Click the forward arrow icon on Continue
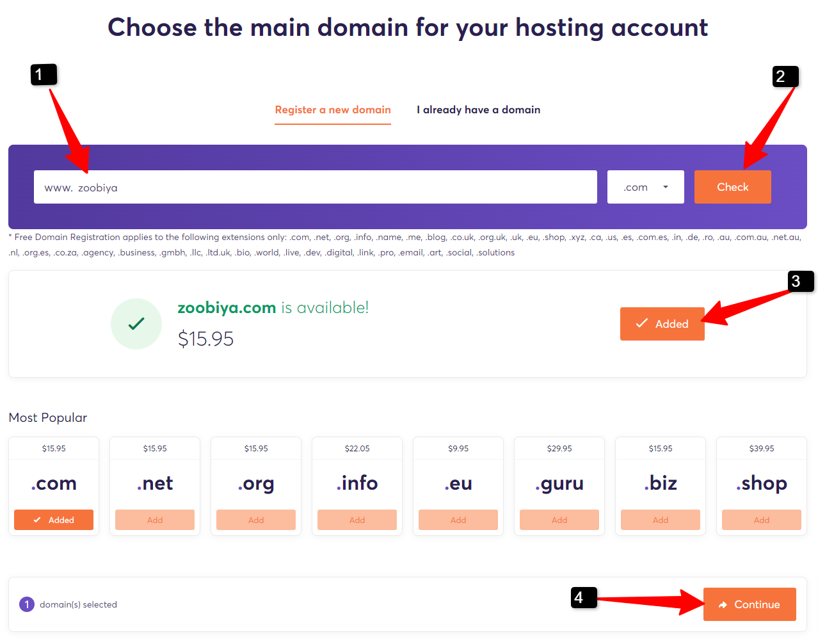The image size is (818, 644). pyautogui.click(x=723, y=604)
